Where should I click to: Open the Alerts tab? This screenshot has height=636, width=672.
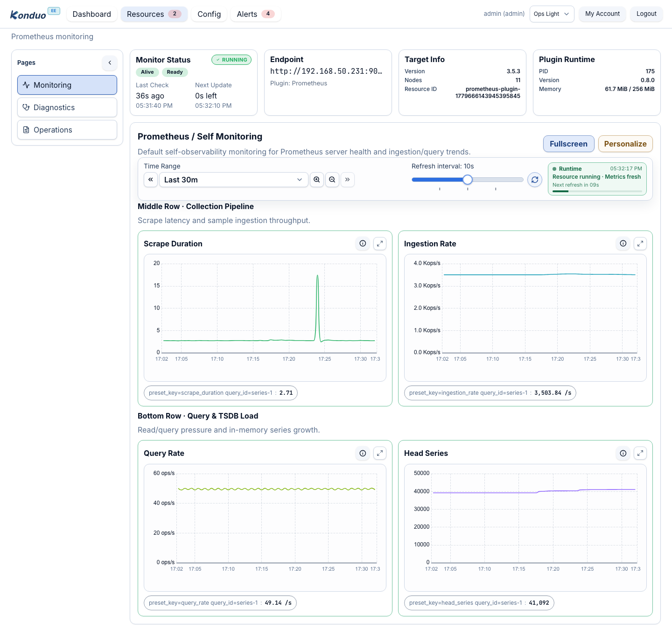[x=256, y=14]
